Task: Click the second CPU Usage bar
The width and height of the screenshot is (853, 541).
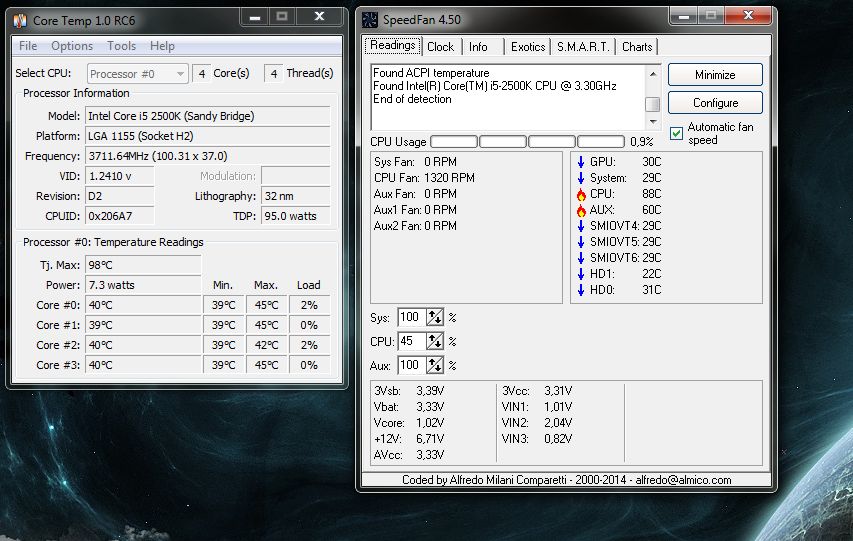Action: [503, 142]
